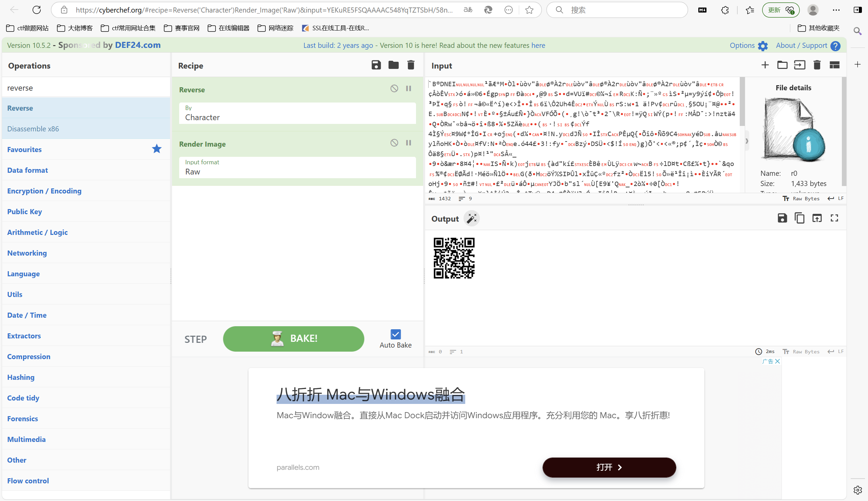Click the operations search field
The image size is (868, 501).
tap(86, 88)
